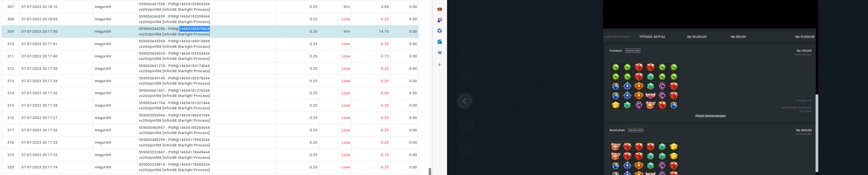
Task: Click round ID 14654185470044 in history header
Action: (x=617, y=37)
